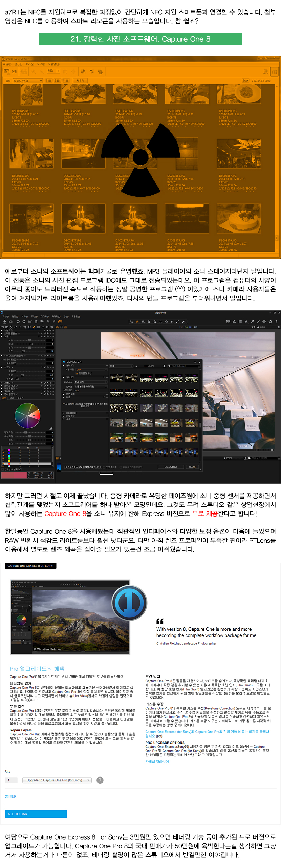
Task: Open the 필터링 안 함 filter dropdown
Action: 27,81
